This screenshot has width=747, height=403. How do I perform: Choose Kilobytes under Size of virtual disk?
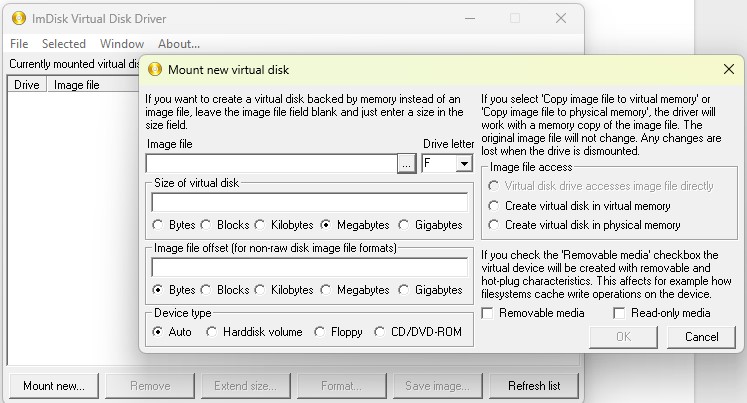[260, 225]
